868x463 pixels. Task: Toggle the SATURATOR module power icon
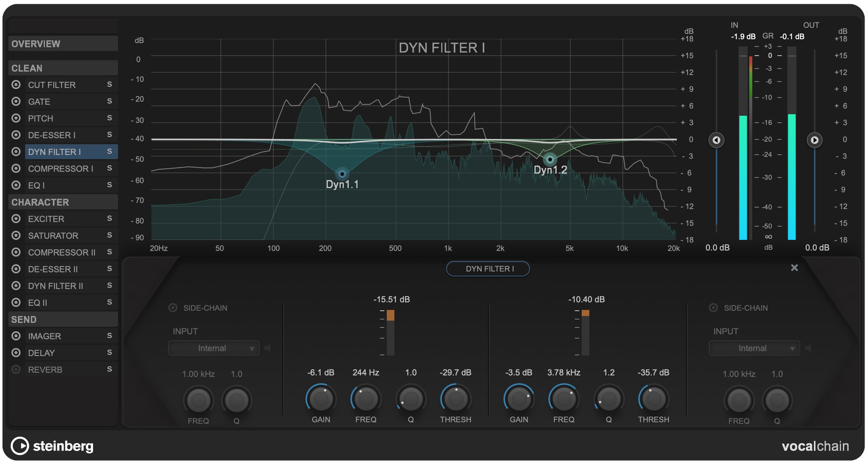coord(16,235)
